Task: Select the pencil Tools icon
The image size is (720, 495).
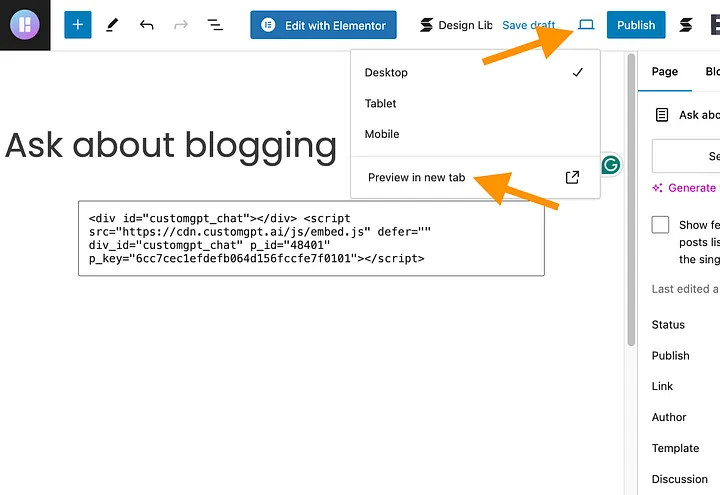Action: [x=112, y=25]
